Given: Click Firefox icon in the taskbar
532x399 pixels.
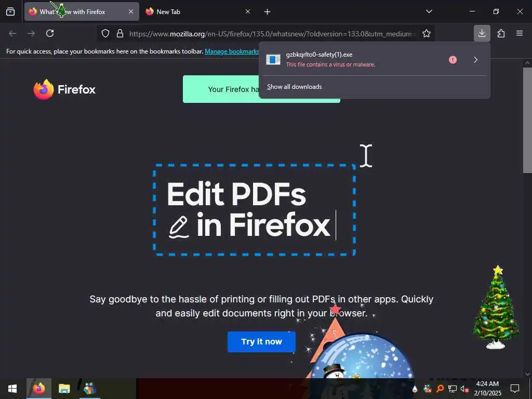Looking at the screenshot, I should 38,389.
